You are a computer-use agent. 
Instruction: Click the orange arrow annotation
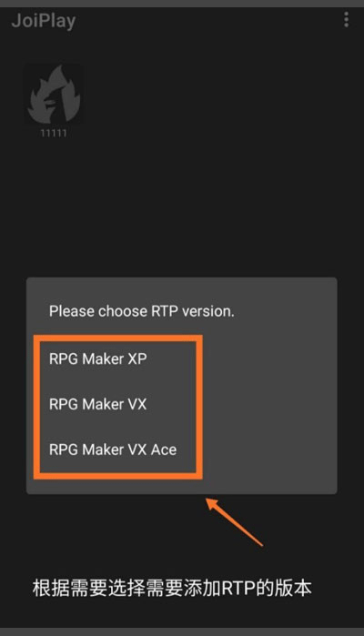tap(235, 521)
